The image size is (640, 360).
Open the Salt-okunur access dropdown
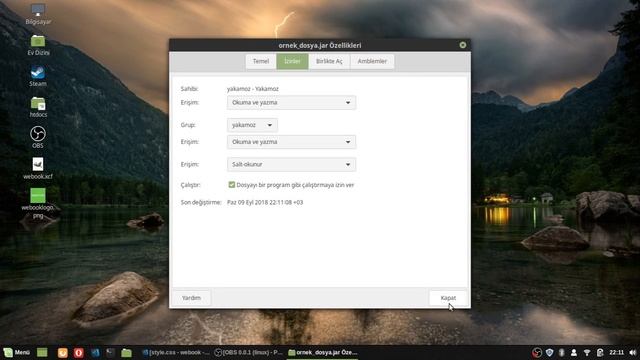[291, 164]
